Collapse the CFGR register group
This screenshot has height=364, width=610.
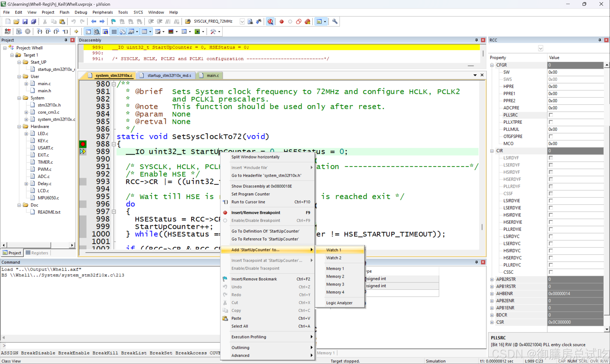(492, 65)
